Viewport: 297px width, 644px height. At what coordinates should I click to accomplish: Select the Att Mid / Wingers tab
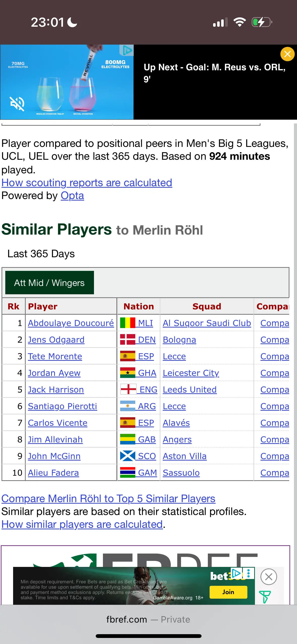(x=49, y=283)
